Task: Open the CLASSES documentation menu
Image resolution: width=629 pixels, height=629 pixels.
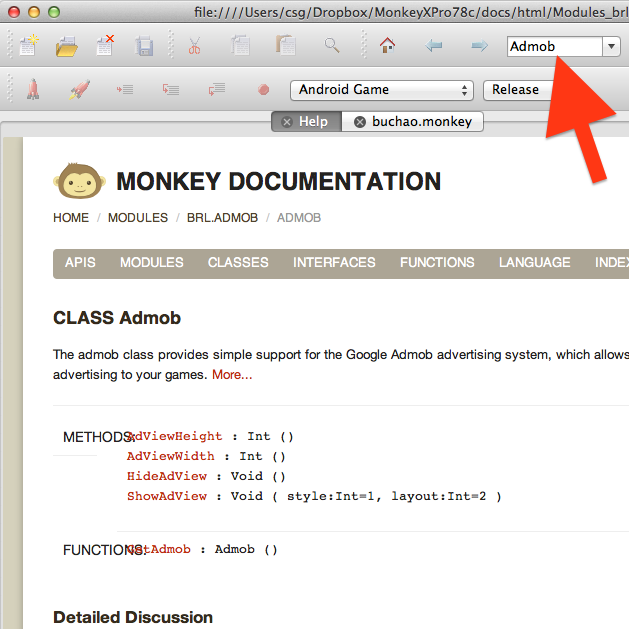Action: [238, 263]
